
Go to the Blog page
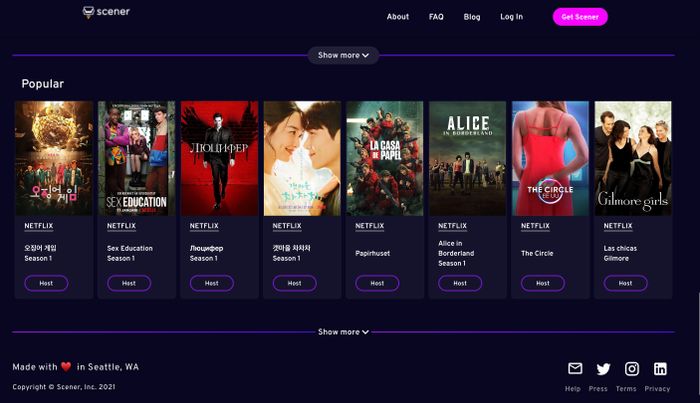click(472, 17)
